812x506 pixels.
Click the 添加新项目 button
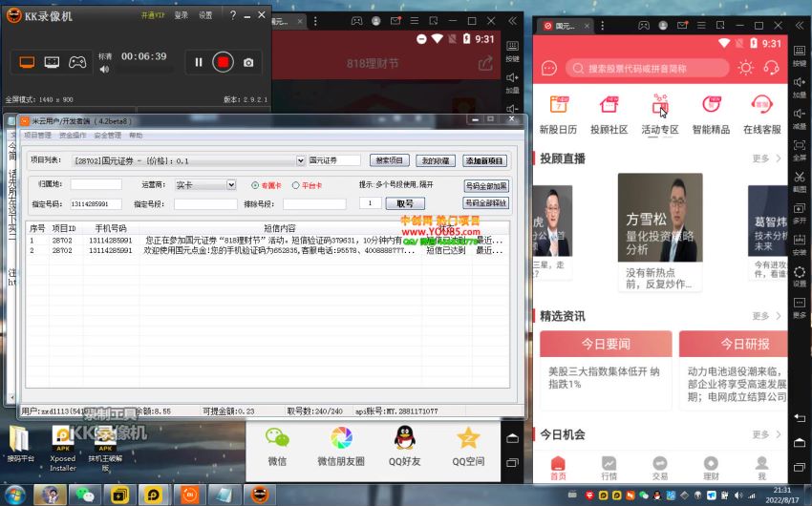click(483, 160)
